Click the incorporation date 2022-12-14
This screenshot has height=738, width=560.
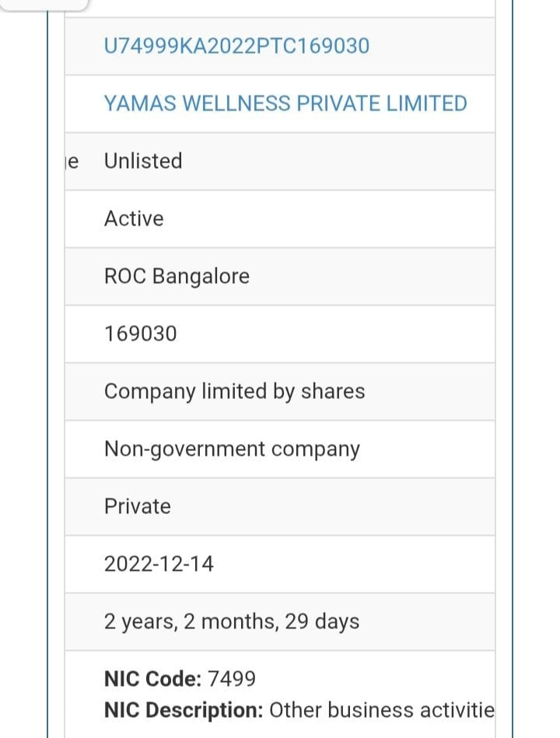coord(159,565)
